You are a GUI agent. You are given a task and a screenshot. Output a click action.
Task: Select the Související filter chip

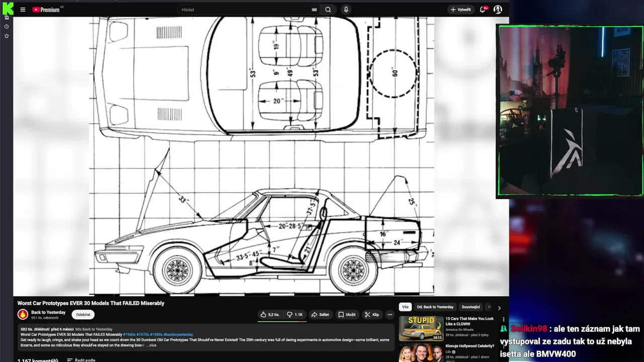[471, 307]
